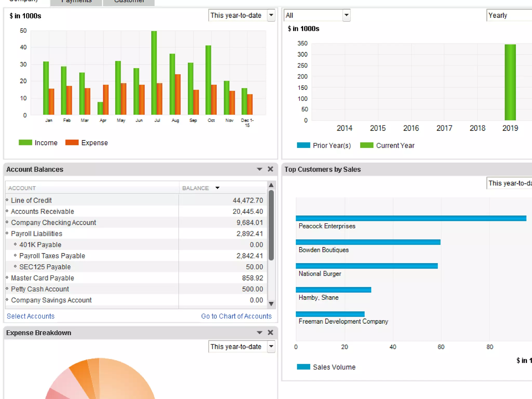Click the Payroll Liabilities diamond icon
The width and height of the screenshot is (532, 399).
pos(7,233)
